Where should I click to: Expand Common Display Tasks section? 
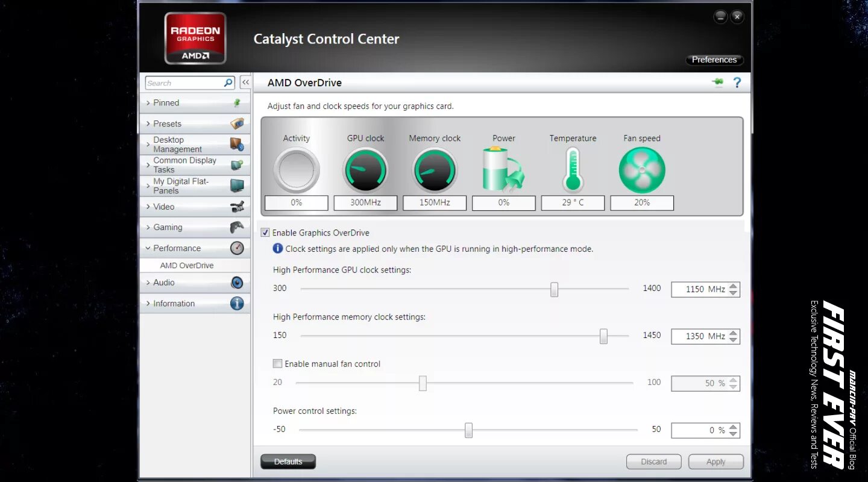point(148,165)
